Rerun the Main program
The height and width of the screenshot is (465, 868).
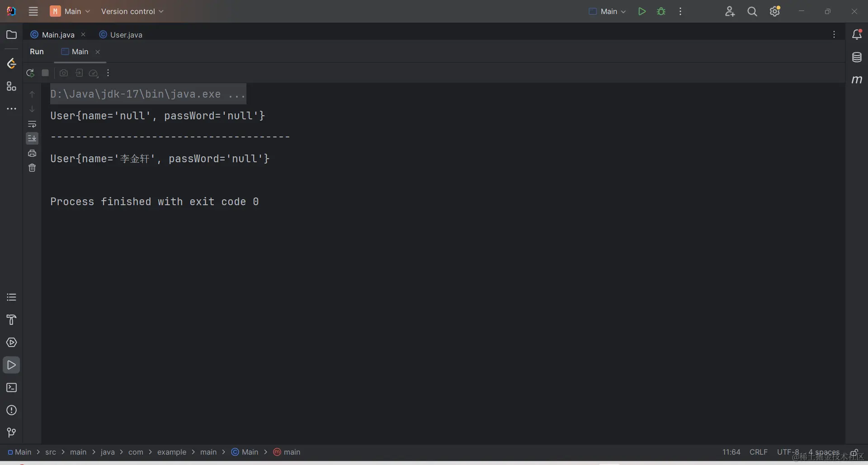(30, 73)
